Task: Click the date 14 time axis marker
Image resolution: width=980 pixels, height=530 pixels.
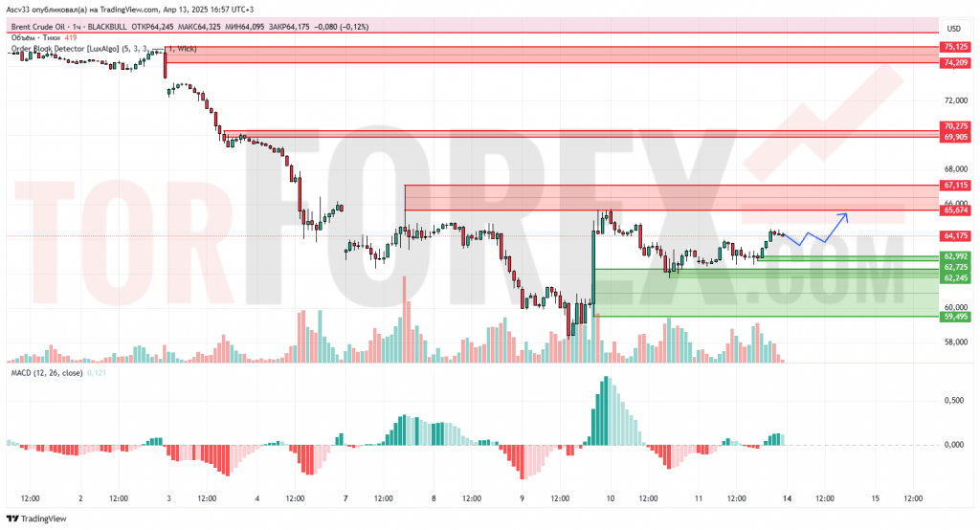Action: [x=787, y=498]
